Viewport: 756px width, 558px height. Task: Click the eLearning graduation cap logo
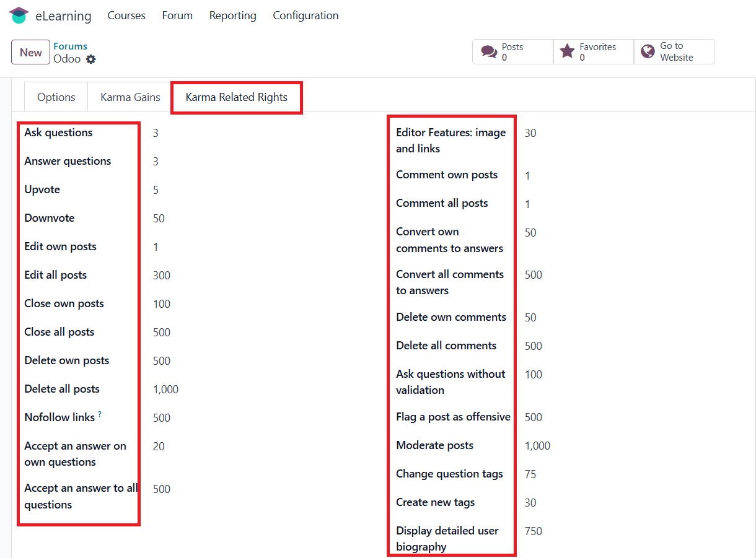[19, 15]
